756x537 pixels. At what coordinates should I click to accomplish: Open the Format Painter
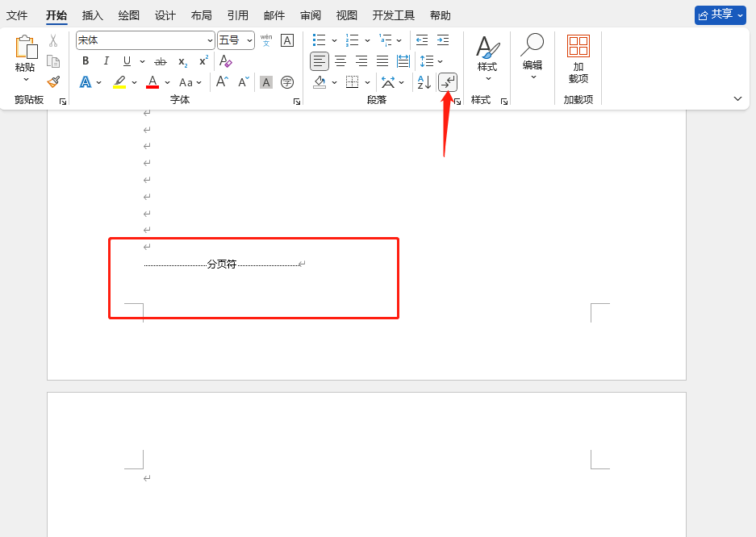(52, 81)
